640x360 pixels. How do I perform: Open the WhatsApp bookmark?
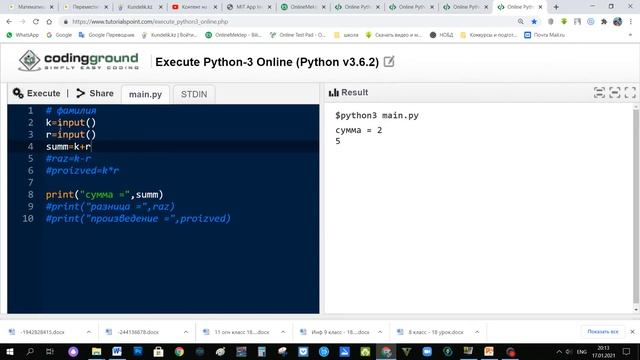(22, 35)
